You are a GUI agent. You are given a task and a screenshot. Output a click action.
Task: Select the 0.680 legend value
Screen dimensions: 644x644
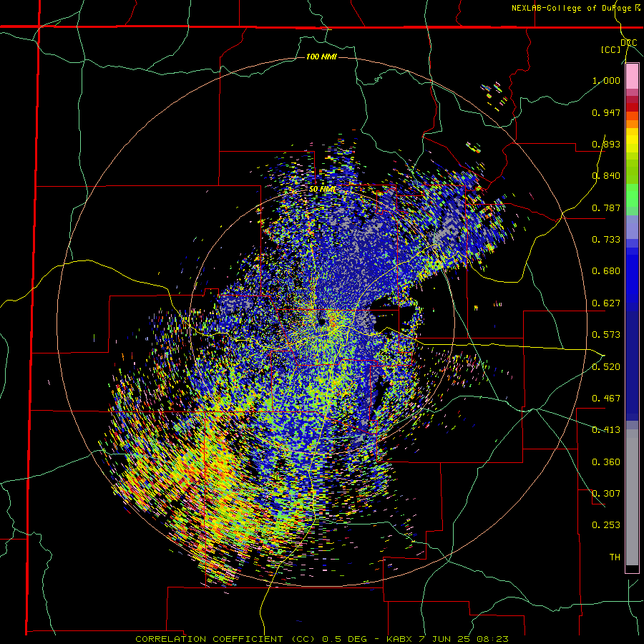pyautogui.click(x=606, y=271)
